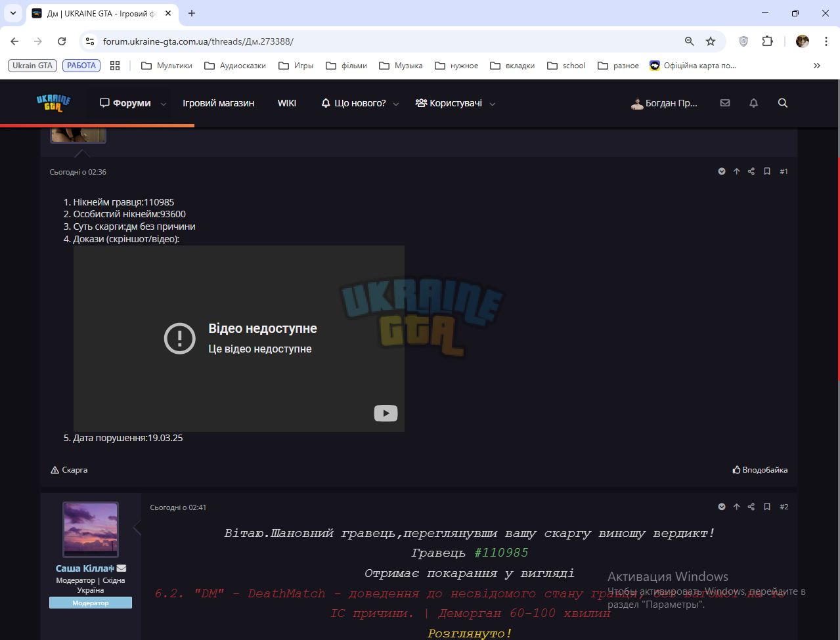Open the Користувачі menu item
Image resolution: width=840 pixels, height=640 pixels.
tap(449, 103)
